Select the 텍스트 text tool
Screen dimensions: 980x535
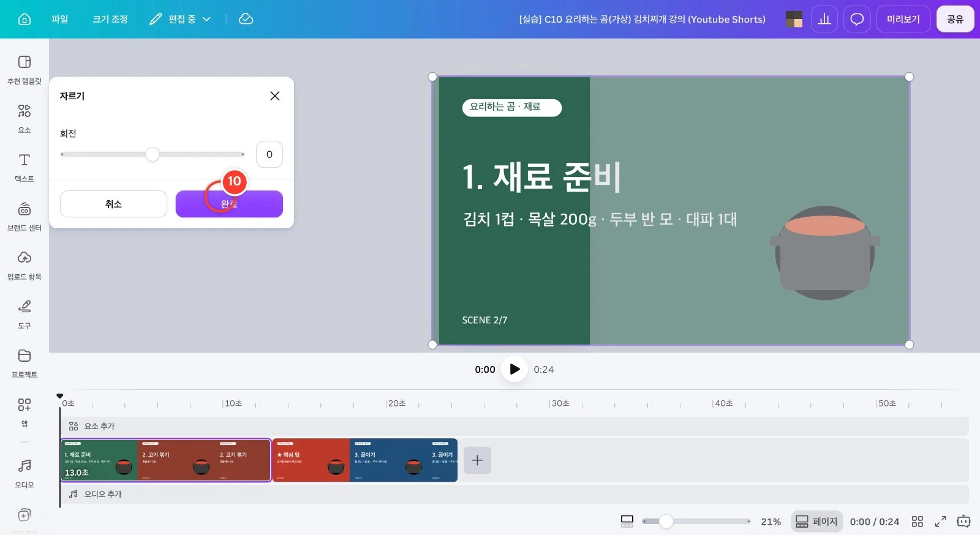pyautogui.click(x=24, y=168)
